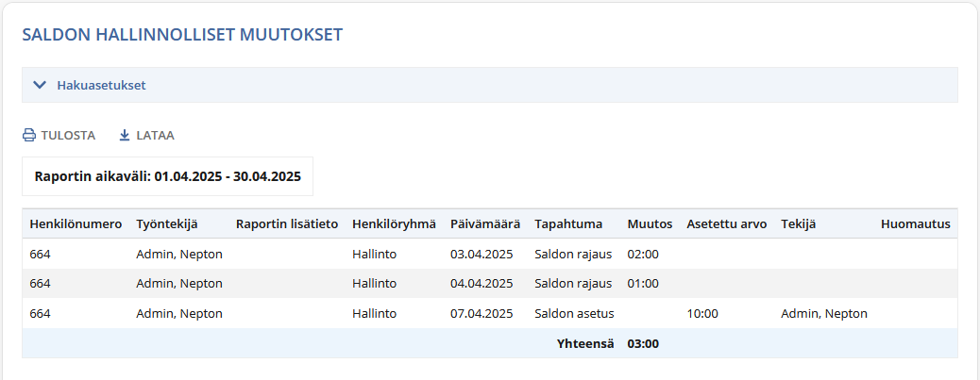980x380 pixels.
Task: Select the Henkilönumero column header
Action: coord(76,224)
